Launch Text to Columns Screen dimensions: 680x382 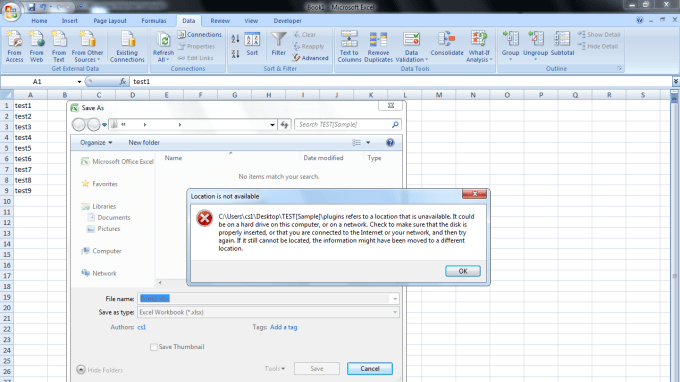pos(349,46)
